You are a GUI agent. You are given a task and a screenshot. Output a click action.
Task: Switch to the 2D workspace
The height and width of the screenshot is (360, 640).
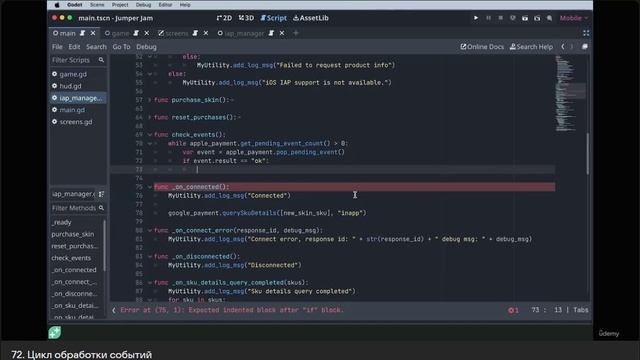[224, 18]
